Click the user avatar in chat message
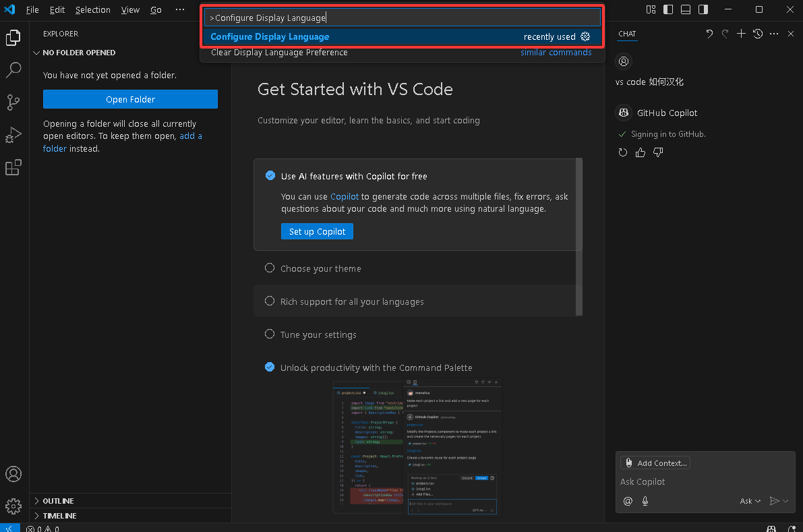This screenshot has height=532, width=803. pos(624,61)
